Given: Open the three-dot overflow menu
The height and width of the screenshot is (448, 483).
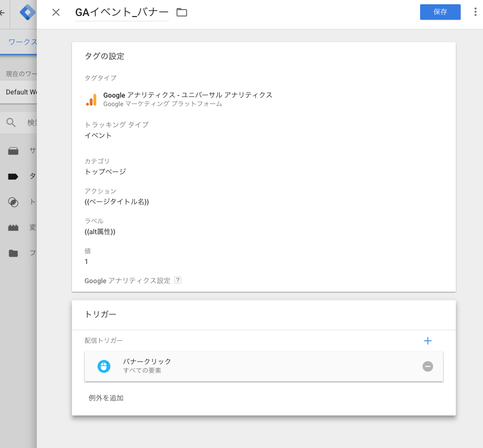Looking at the screenshot, I should pyautogui.click(x=476, y=12).
